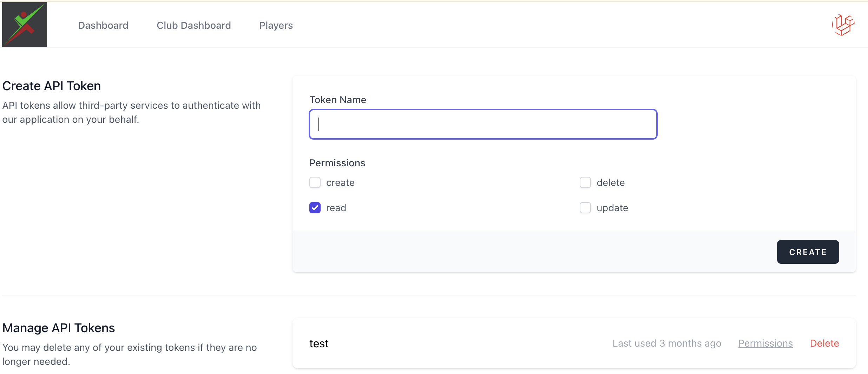The width and height of the screenshot is (868, 374).
Task: Click the Token Name field label
Action: tap(337, 100)
